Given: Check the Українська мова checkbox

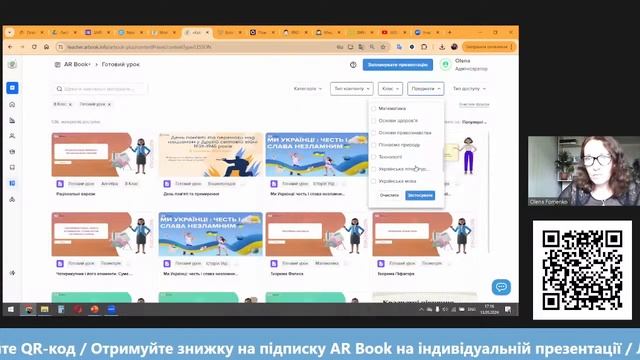Looking at the screenshot, I should (x=373, y=181).
